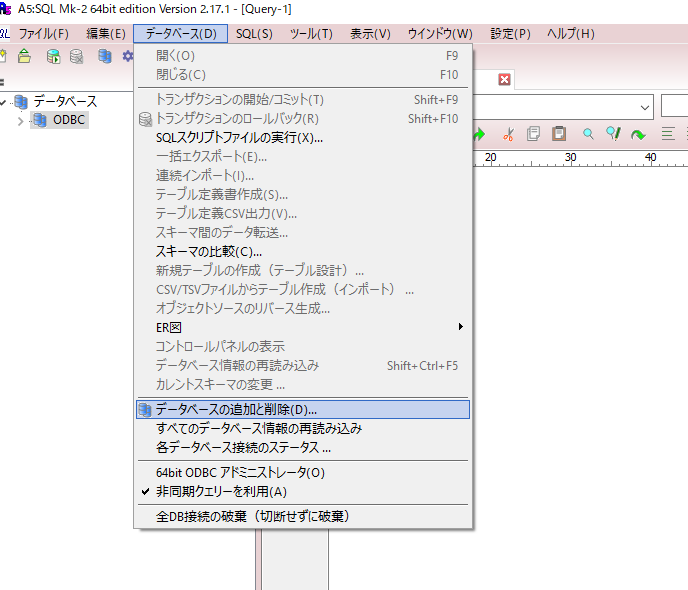Click the clipboard paste icon in editor toolbar
The width and height of the screenshot is (688, 590).
559,133
